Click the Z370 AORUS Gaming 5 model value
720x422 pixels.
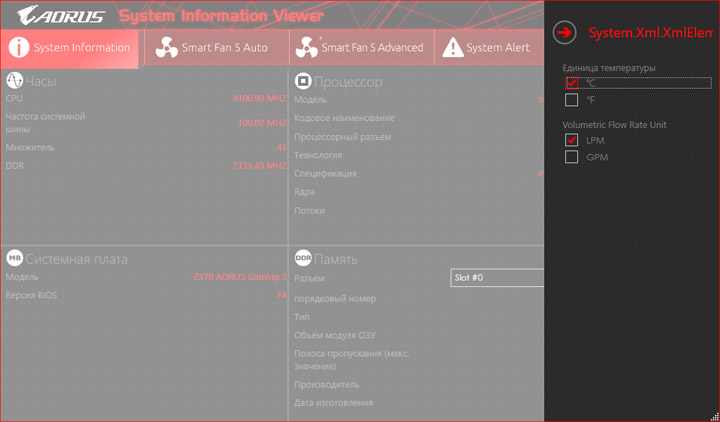click(x=240, y=277)
